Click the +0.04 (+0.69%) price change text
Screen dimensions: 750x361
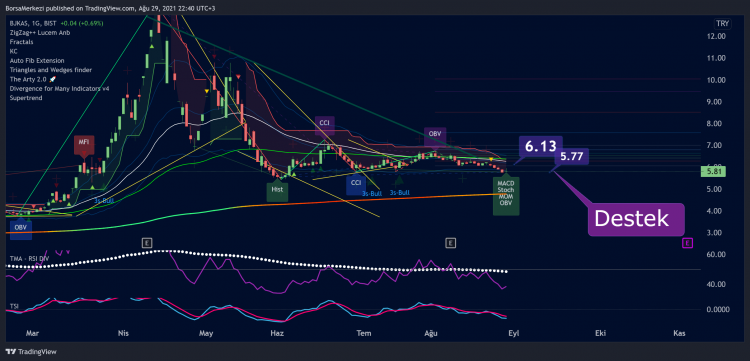point(81,23)
